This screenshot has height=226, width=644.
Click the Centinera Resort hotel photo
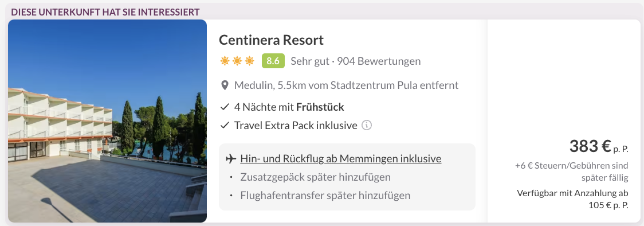point(107,121)
